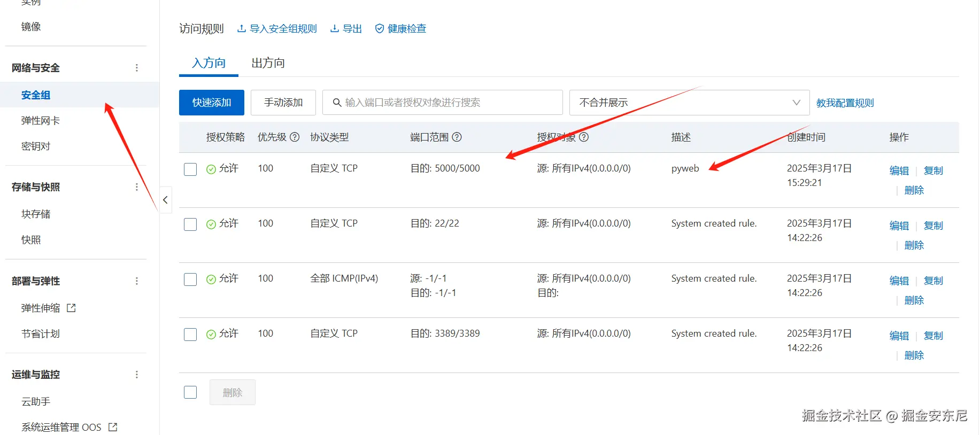This screenshot has height=435, width=980.
Task: Click the help icon next to 授权对象
Action: pyautogui.click(x=584, y=137)
